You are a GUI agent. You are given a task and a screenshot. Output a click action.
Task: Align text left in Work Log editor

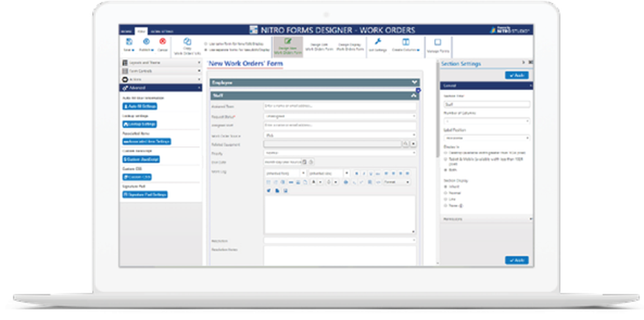click(x=386, y=173)
